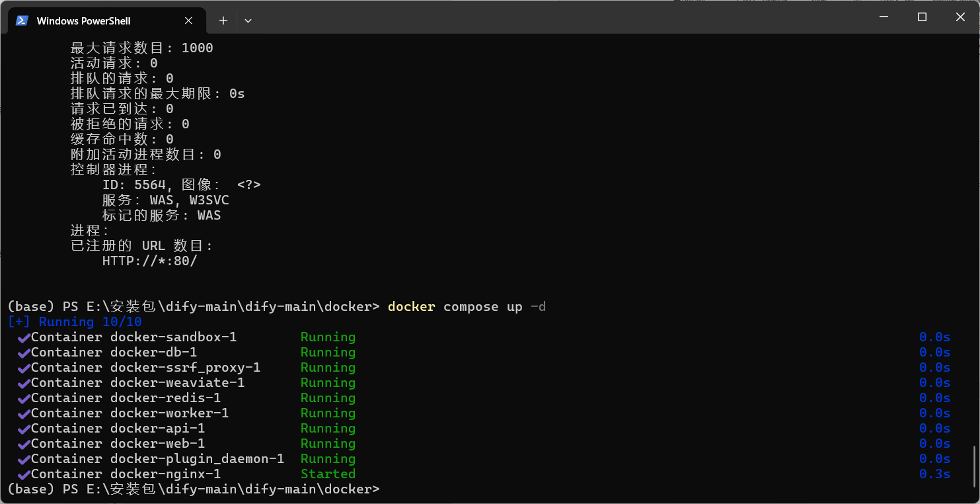Click the '排队的请求: 0' line
Image resolution: width=980 pixels, height=504 pixels.
pos(122,79)
